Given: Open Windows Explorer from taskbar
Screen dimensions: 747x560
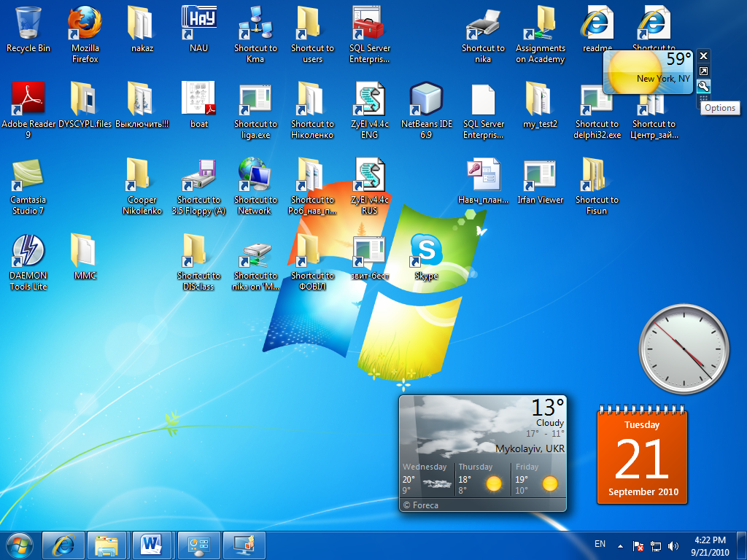Looking at the screenshot, I should pos(107,545).
